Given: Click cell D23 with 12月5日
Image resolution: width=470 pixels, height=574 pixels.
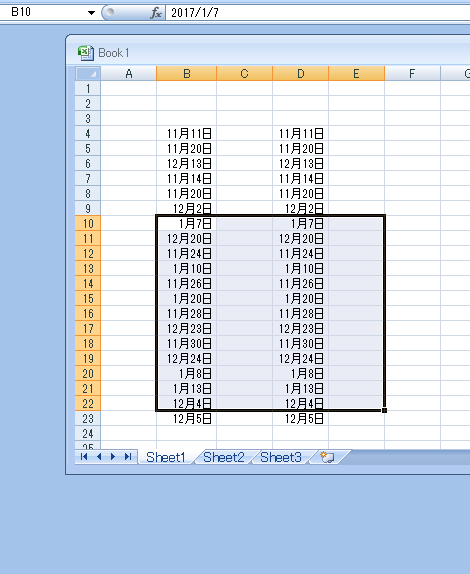Looking at the screenshot, I should click(301, 419).
